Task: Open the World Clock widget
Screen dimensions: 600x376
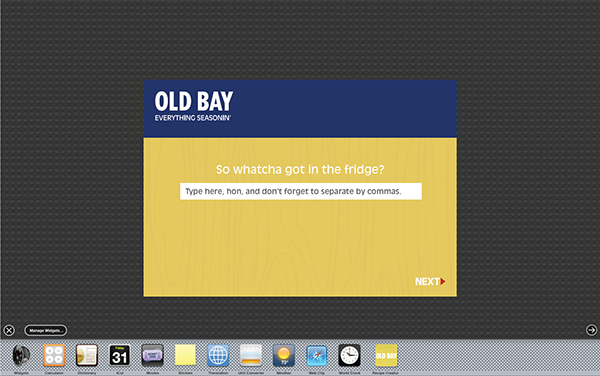Action: (349, 355)
